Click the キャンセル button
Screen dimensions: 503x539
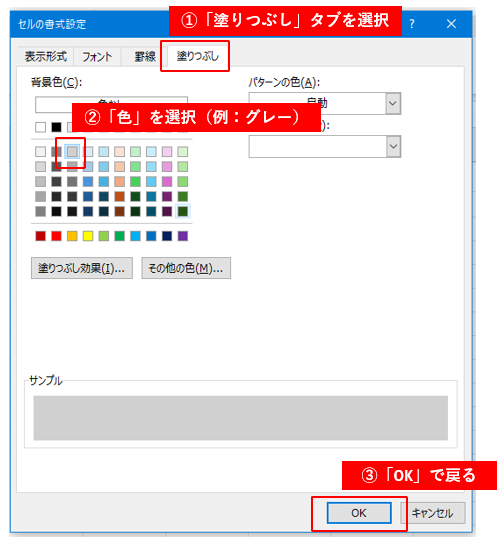coord(433,513)
